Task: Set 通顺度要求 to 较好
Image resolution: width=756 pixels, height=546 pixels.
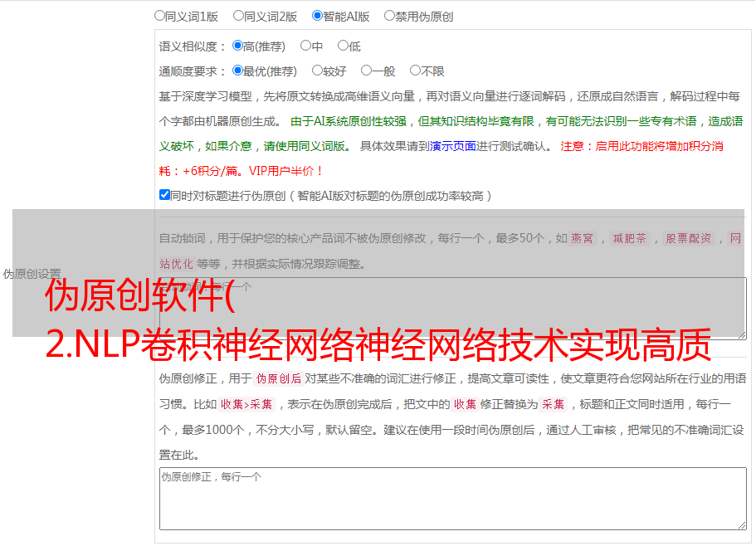Action: click(x=317, y=71)
